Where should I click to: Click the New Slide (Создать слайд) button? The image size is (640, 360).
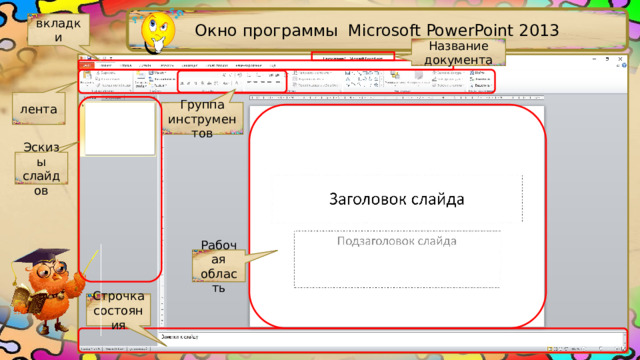pyautogui.click(x=141, y=78)
